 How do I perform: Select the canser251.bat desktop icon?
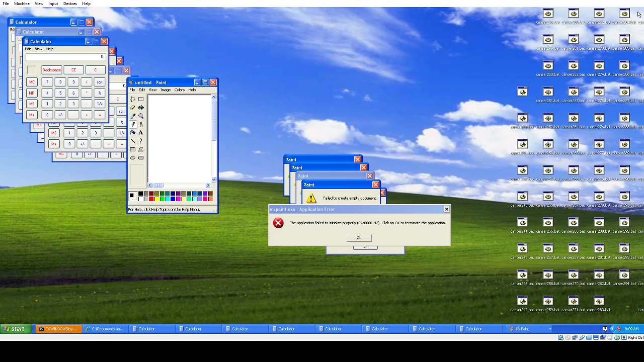click(x=548, y=95)
